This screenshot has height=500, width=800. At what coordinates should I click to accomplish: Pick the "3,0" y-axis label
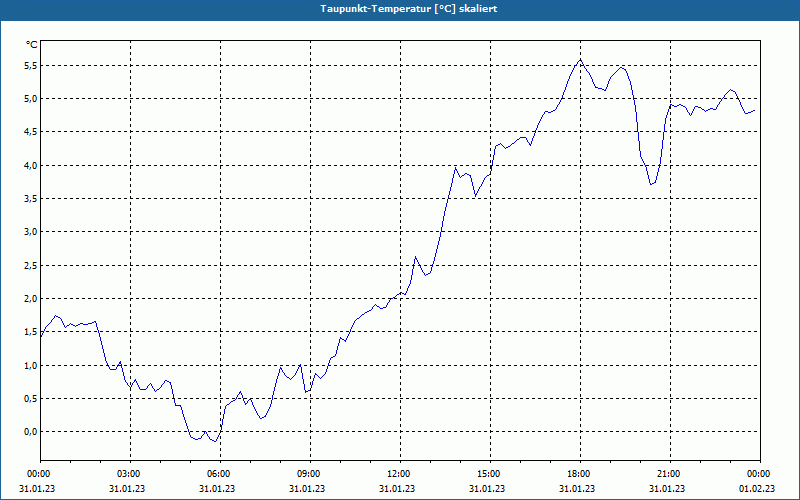(31, 232)
